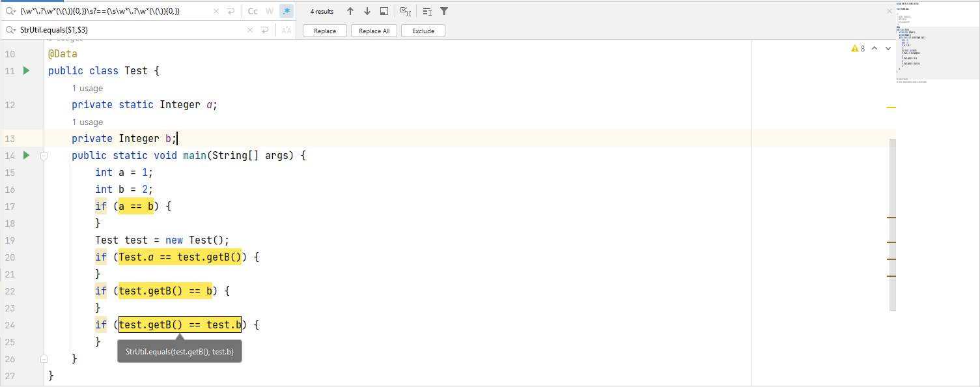Click Replace All button
980x387 pixels.
[374, 31]
